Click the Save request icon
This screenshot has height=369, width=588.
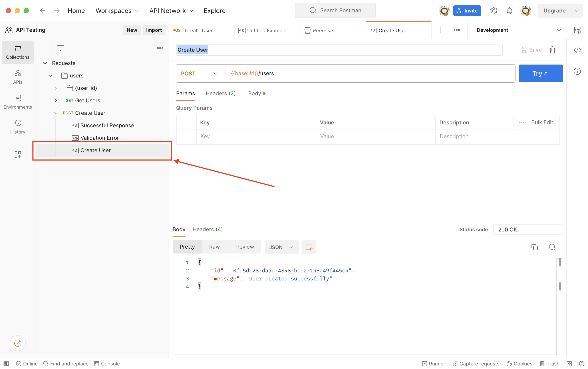[524, 50]
